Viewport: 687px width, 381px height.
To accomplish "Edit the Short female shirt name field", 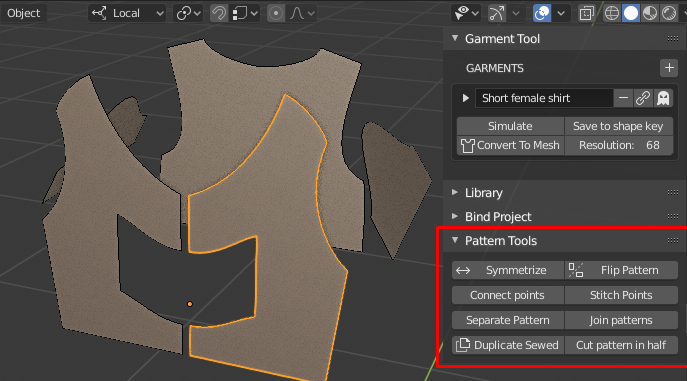I will (544, 98).
